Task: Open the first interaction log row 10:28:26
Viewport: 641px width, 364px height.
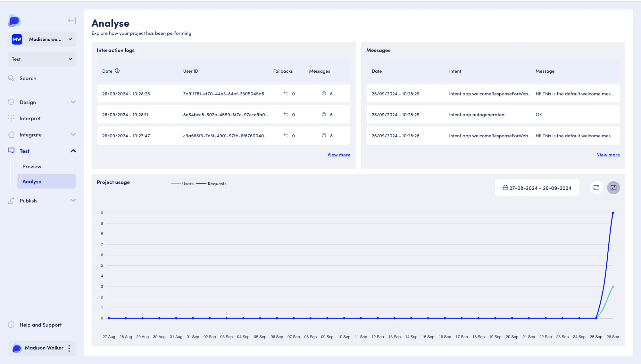Action: 224,94
